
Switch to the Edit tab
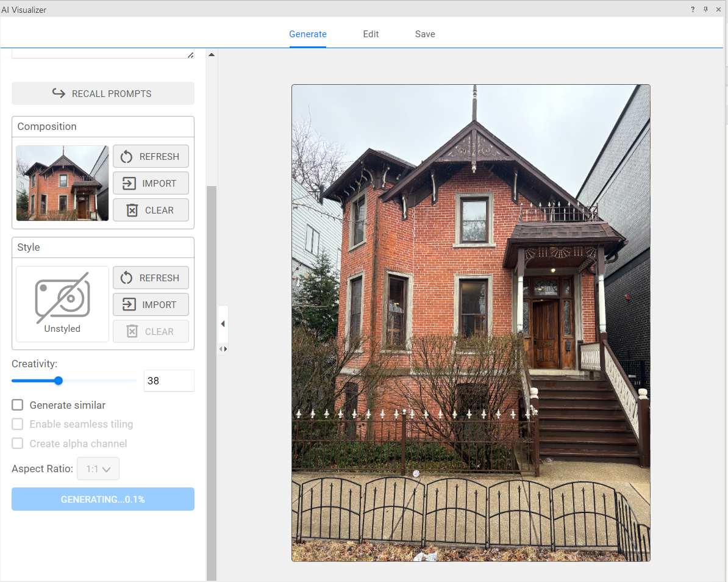pyautogui.click(x=371, y=34)
